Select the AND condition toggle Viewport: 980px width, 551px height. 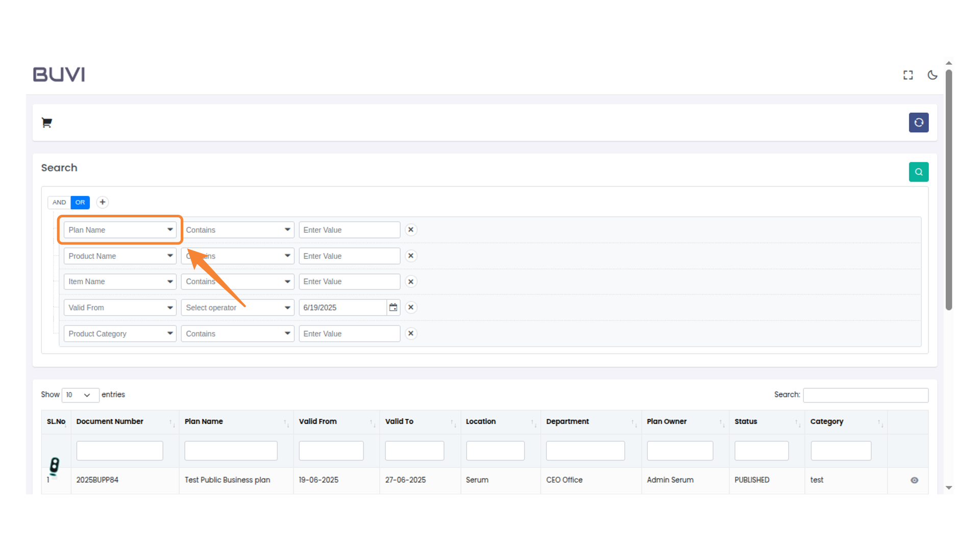(59, 202)
